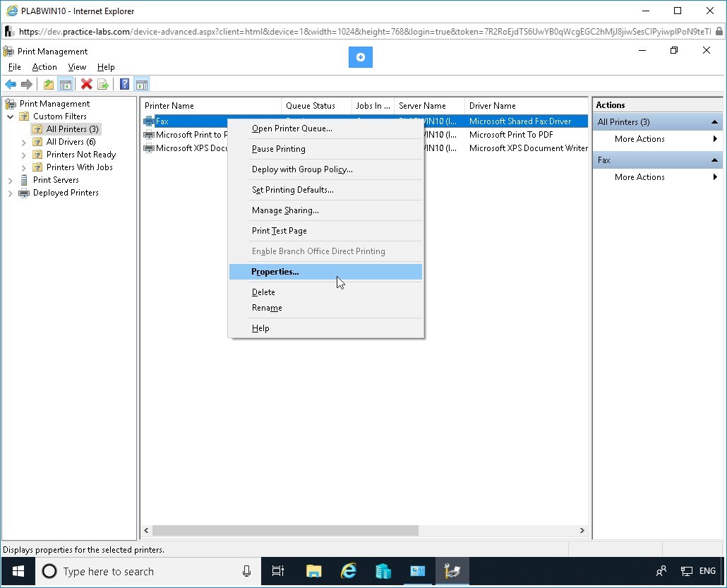Click the Task View taskbar icon
This screenshot has height=588, width=727.
(277, 571)
